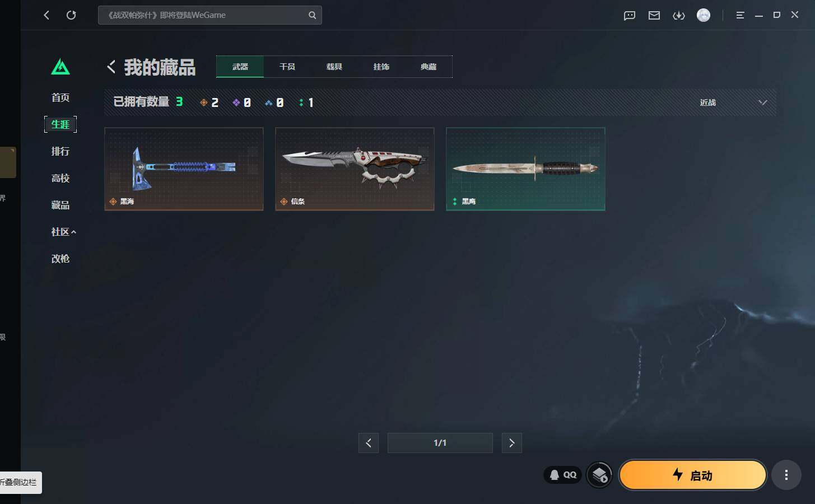Open the WeGame main menu icon
This screenshot has height=504, width=815.
pos(740,16)
